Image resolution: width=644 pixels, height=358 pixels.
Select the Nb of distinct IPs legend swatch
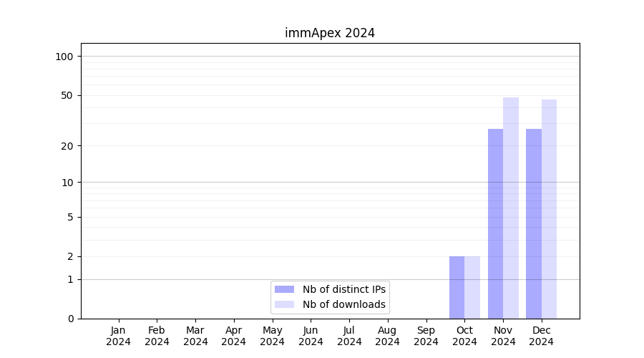[x=284, y=289]
